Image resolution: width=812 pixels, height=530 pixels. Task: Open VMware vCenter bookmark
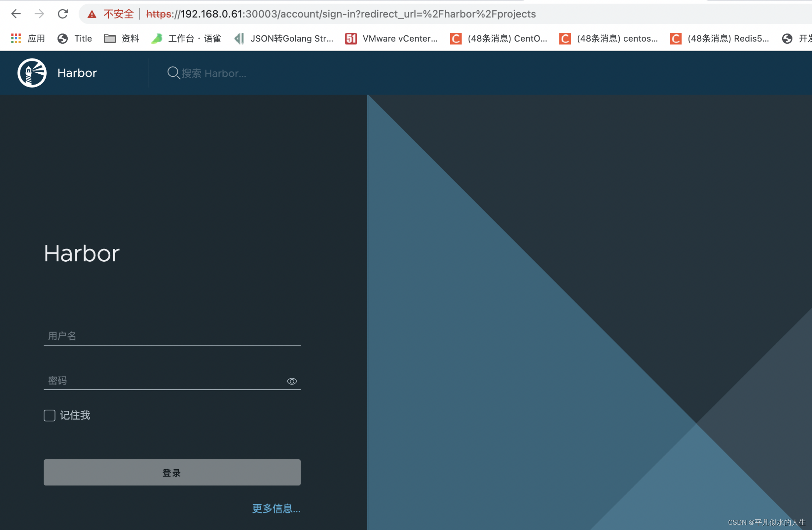[x=391, y=38]
